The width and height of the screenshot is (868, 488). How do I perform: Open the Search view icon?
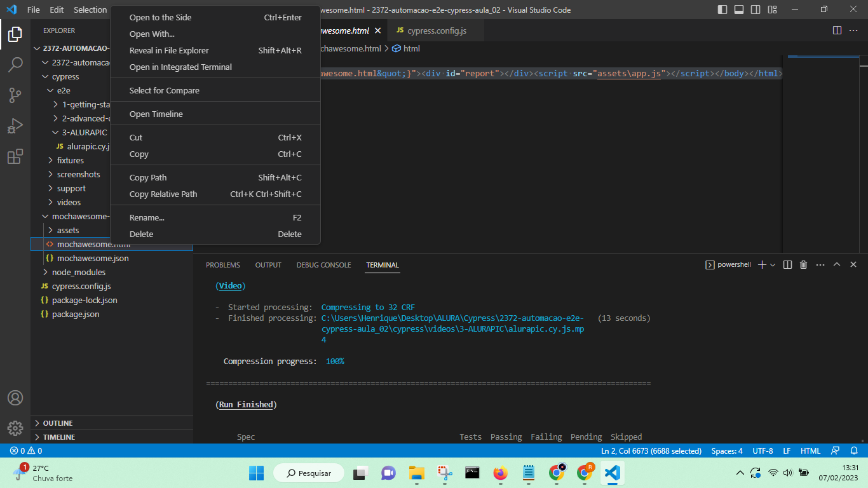(x=15, y=65)
